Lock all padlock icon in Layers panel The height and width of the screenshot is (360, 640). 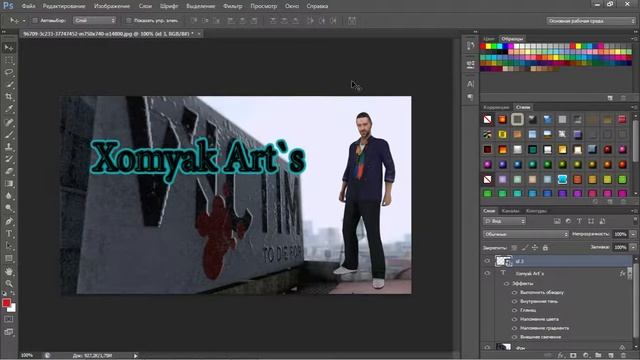[545, 247]
